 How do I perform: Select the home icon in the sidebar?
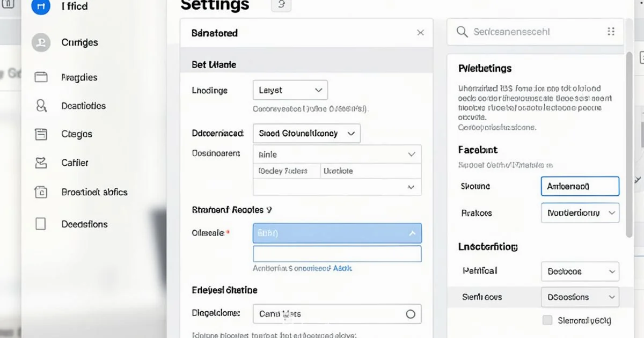tap(40, 6)
